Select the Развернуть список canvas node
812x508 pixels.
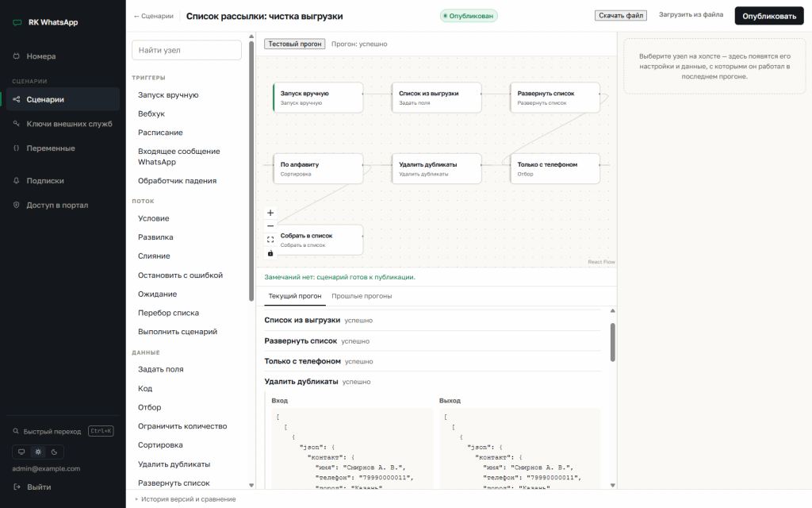pyautogui.click(x=555, y=98)
